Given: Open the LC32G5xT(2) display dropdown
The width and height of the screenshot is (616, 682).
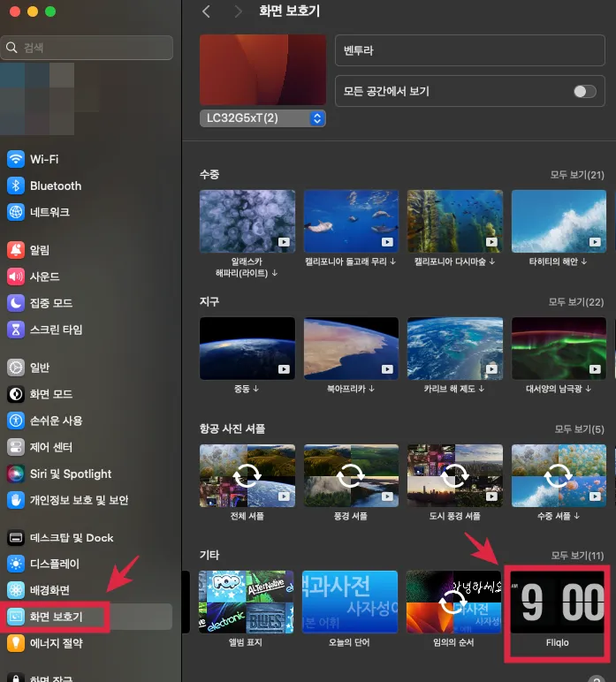Looking at the screenshot, I should 262,118.
